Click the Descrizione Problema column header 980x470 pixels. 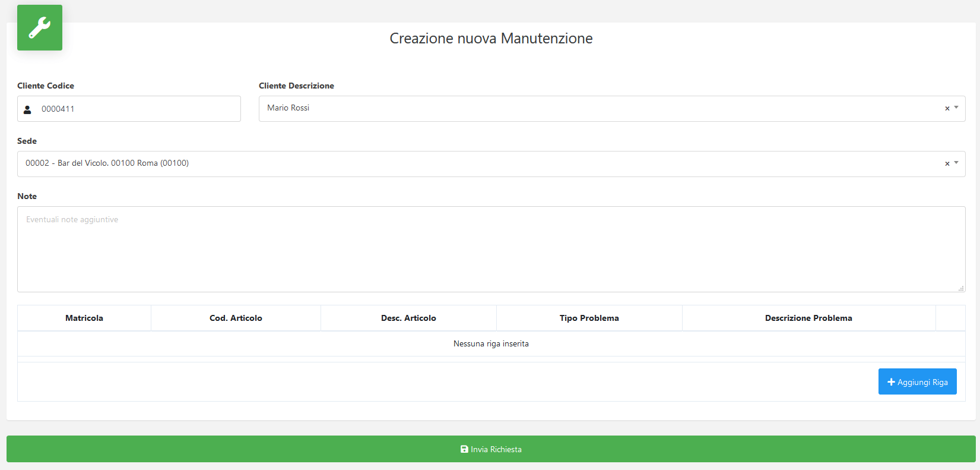pos(808,318)
